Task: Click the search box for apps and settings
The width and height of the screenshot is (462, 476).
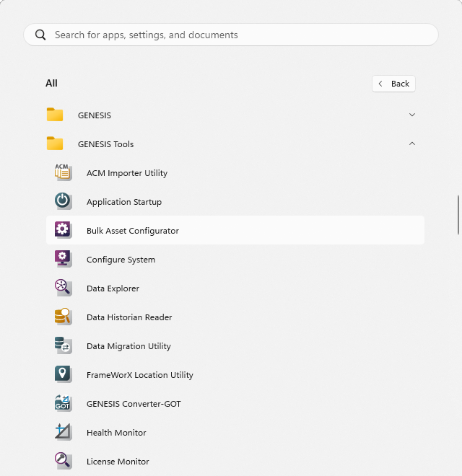Action: click(x=231, y=35)
